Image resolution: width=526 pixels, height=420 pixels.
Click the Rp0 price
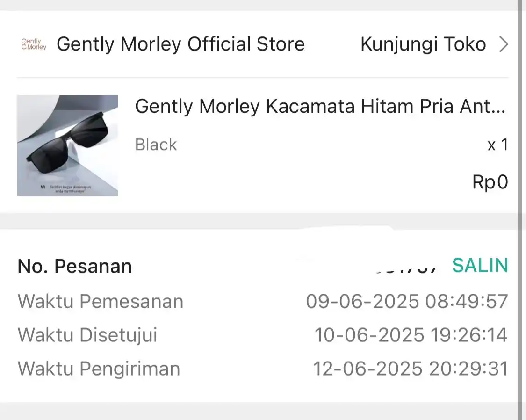click(x=490, y=182)
